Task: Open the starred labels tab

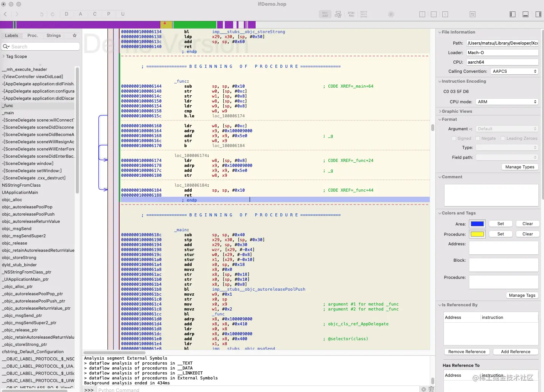Action: tap(74, 35)
